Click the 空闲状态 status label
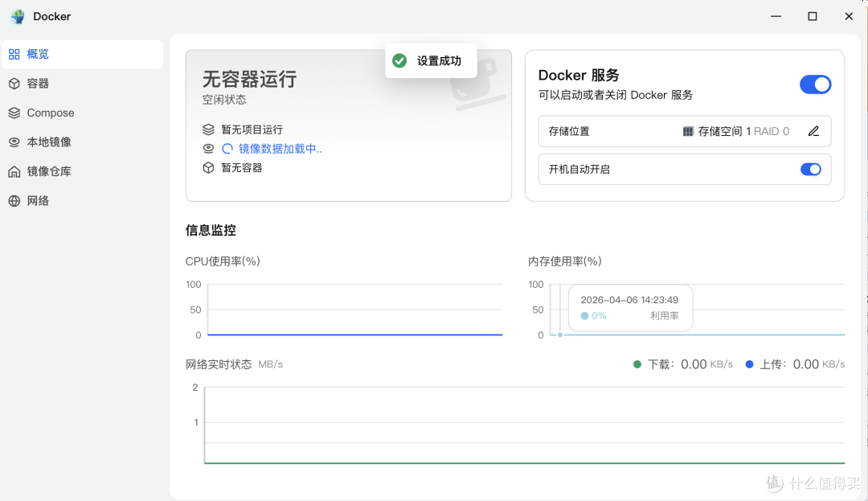The image size is (868, 501). 224,100
